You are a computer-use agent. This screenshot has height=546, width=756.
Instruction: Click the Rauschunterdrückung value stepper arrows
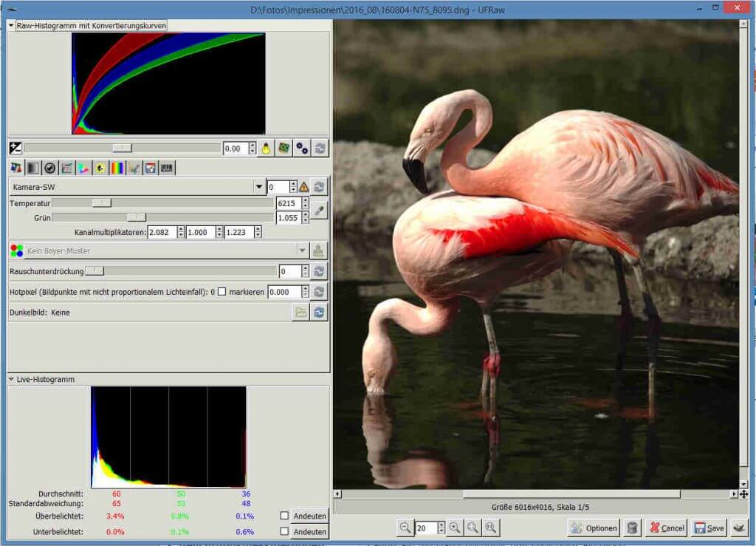[x=305, y=272]
